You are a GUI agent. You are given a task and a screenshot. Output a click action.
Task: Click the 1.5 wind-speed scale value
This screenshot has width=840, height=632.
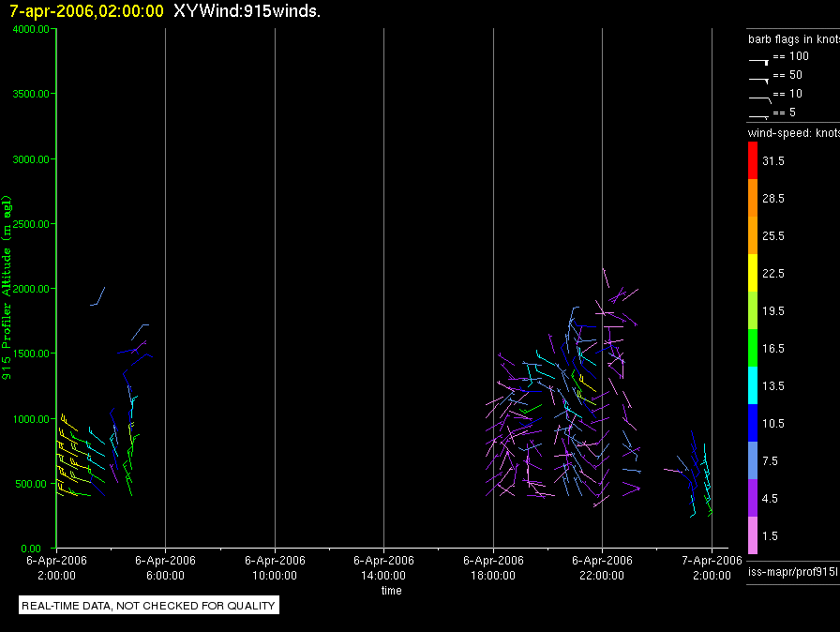coord(770,536)
